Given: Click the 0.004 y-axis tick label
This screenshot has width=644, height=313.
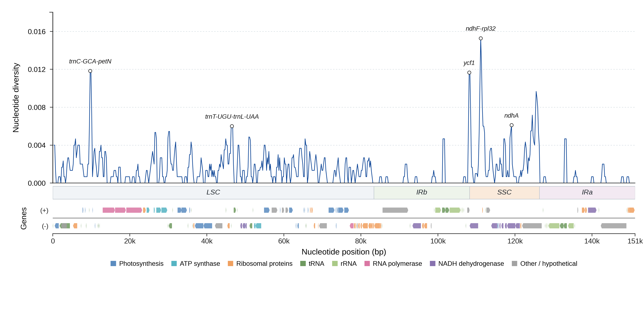Looking at the screenshot, I should tap(37, 145).
